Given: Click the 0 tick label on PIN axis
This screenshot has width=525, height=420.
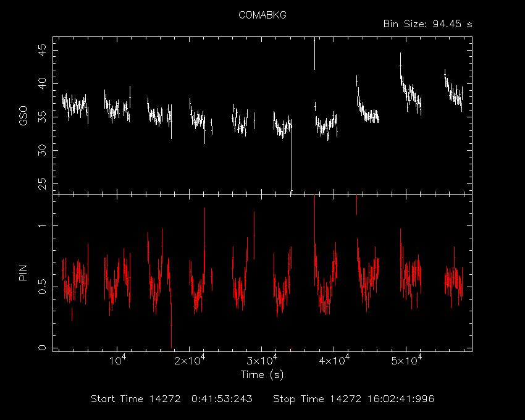Looking at the screenshot, I should (42, 348).
